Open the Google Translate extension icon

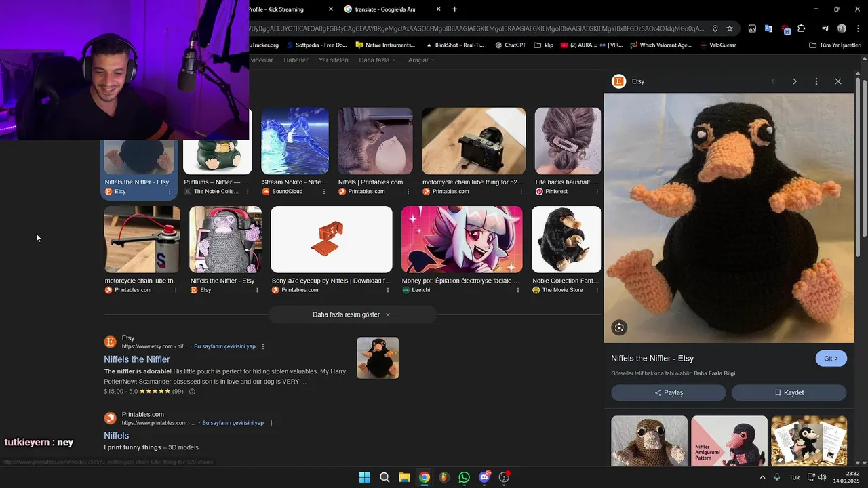(x=768, y=28)
